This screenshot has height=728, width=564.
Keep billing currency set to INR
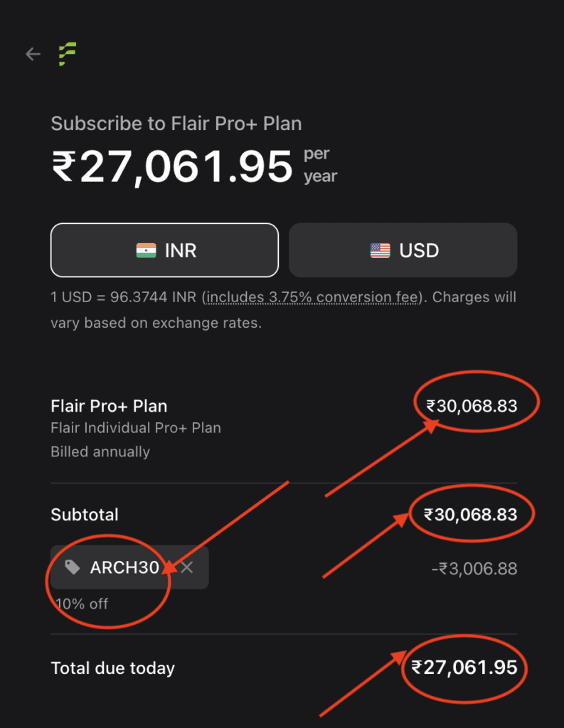click(x=164, y=250)
